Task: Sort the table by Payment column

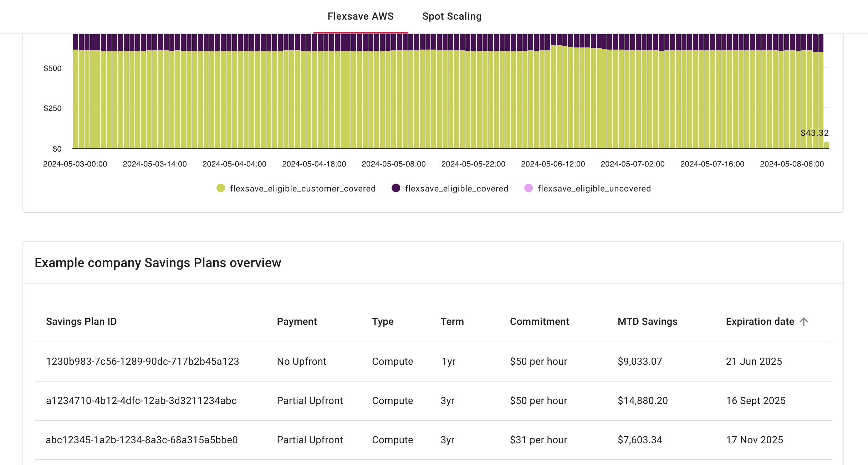Action: click(296, 321)
